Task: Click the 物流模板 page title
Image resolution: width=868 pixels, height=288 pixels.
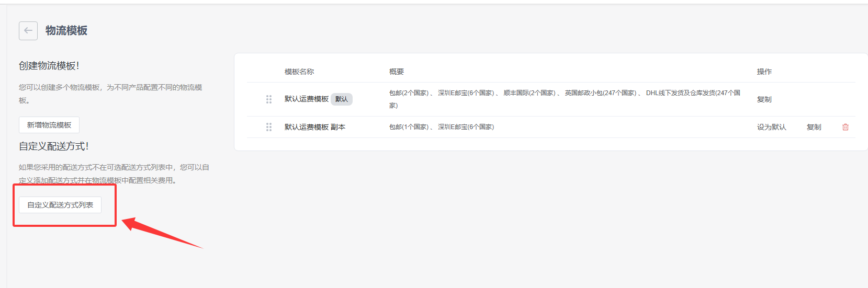Action: (x=66, y=31)
